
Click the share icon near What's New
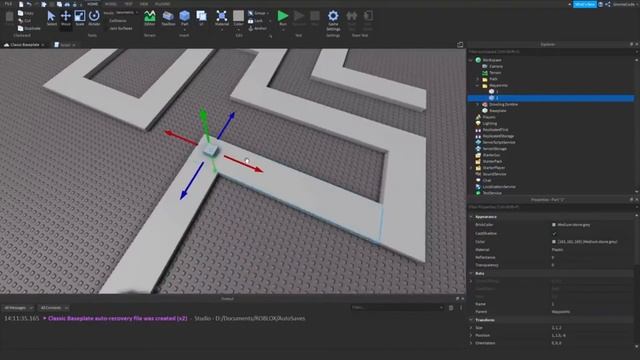pyautogui.click(x=608, y=4)
